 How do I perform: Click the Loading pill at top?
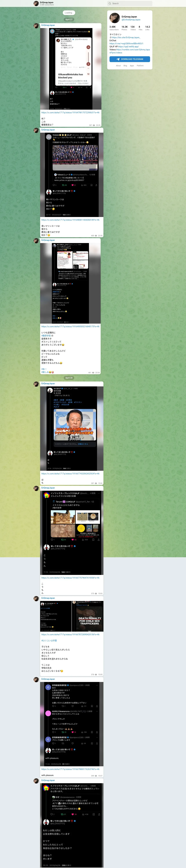69,13
